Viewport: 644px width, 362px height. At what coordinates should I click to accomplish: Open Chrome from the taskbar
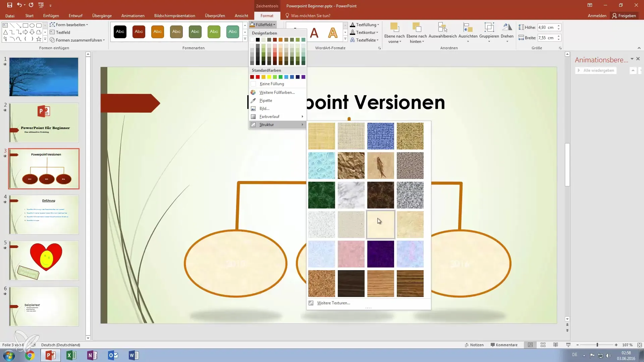30,355
